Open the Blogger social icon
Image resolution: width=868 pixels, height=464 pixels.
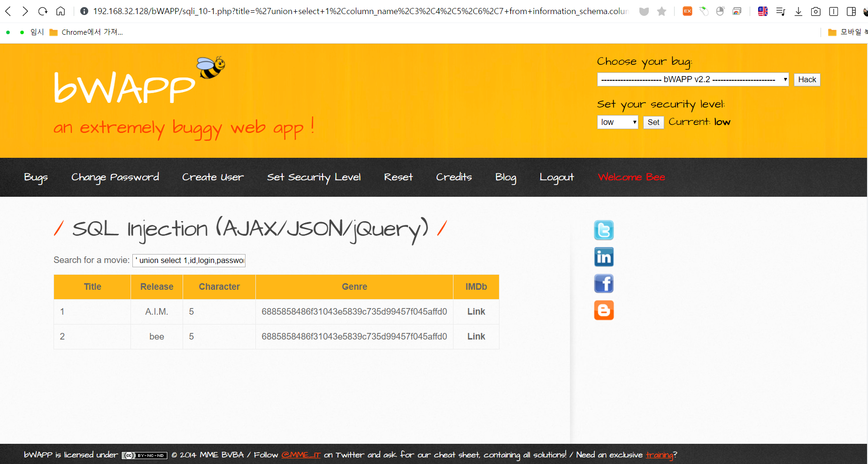pyautogui.click(x=604, y=310)
